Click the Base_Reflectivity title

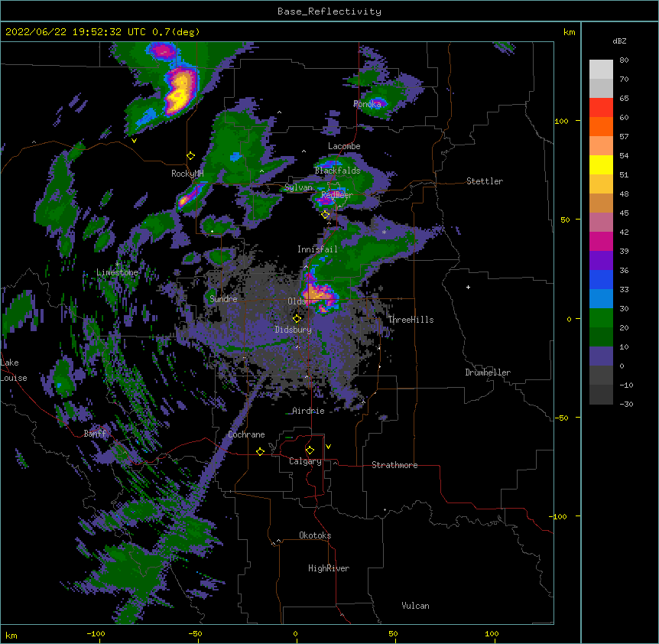(329, 11)
